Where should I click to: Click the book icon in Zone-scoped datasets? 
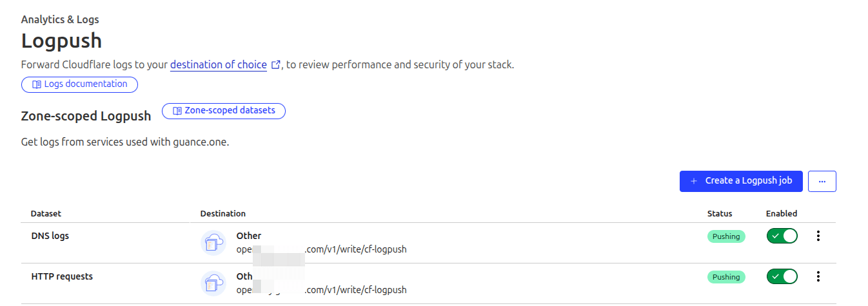tap(177, 111)
